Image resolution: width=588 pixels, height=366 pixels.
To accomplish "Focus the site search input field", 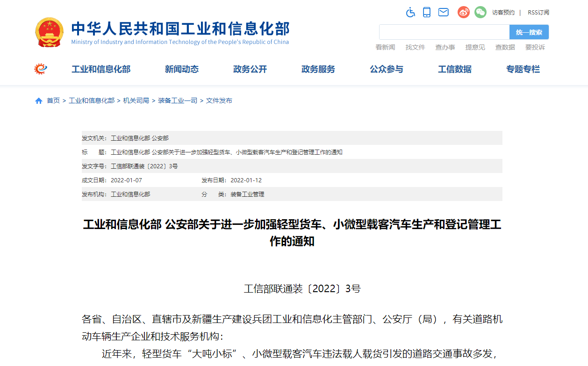I will pos(444,32).
